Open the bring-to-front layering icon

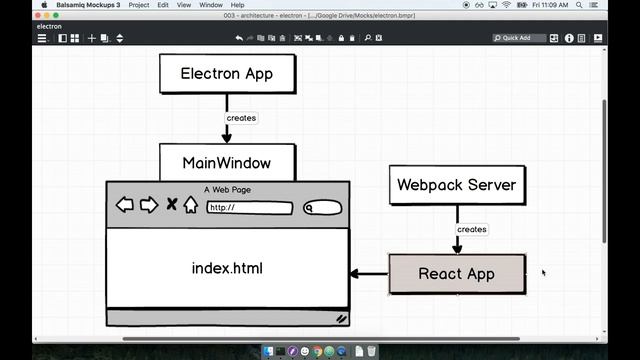point(320,38)
